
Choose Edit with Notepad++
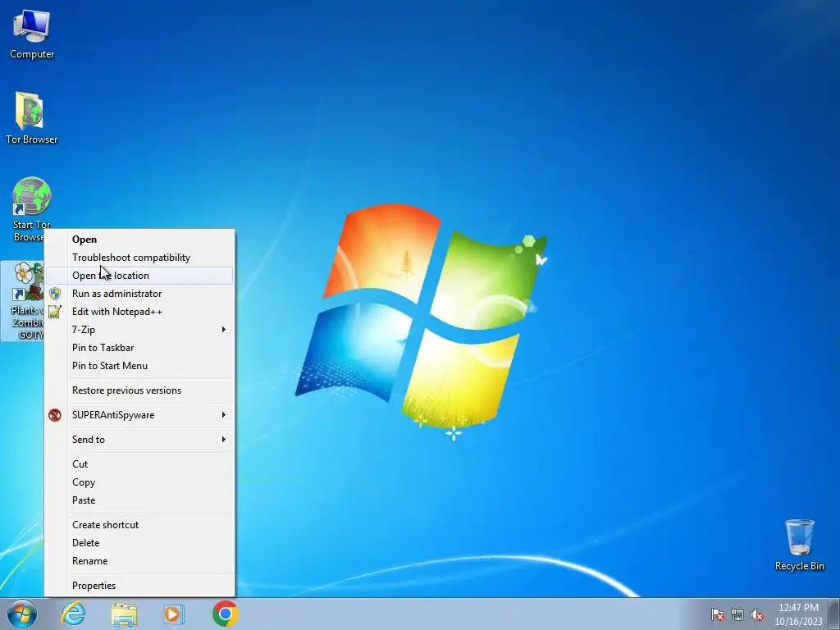click(x=139, y=311)
